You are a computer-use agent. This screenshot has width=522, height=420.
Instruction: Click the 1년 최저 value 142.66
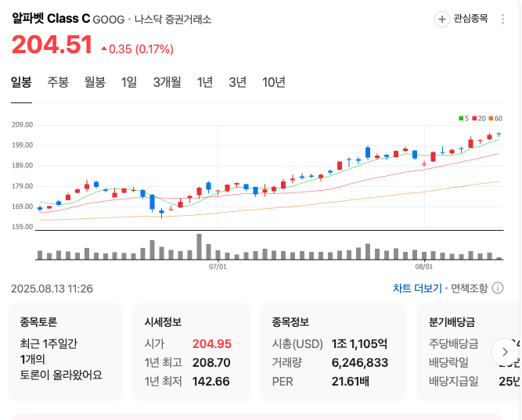point(211,382)
